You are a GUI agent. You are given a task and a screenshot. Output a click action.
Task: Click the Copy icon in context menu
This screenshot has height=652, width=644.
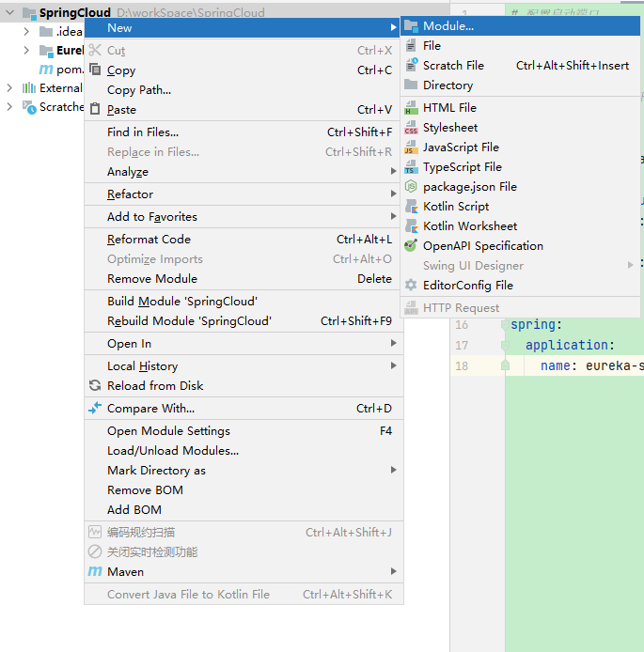point(95,70)
